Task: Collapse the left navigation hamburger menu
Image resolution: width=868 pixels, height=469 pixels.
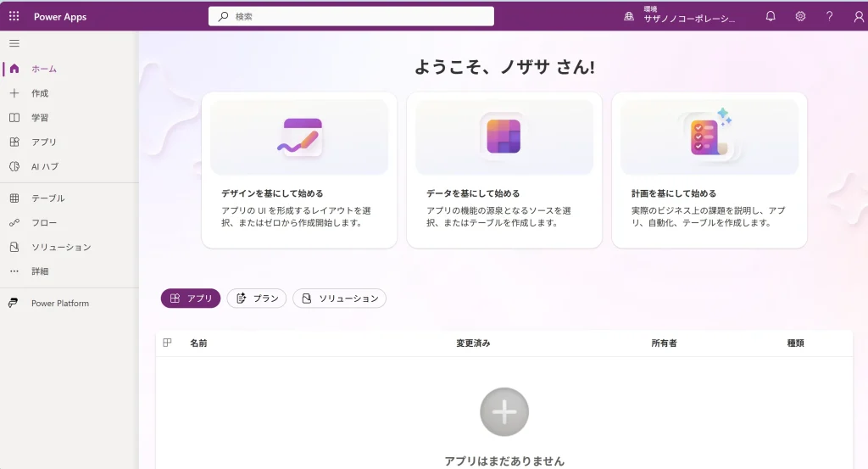Action: pyautogui.click(x=14, y=43)
